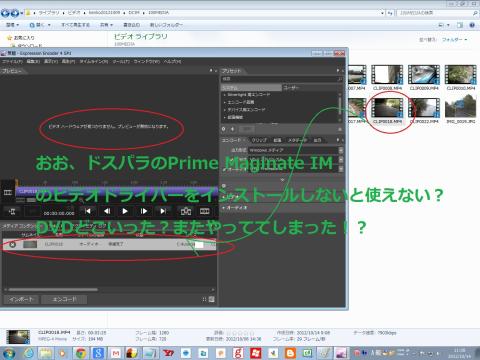Click the Explorer Back navigation button
This screenshot has height=360, width=480.
(5, 13)
